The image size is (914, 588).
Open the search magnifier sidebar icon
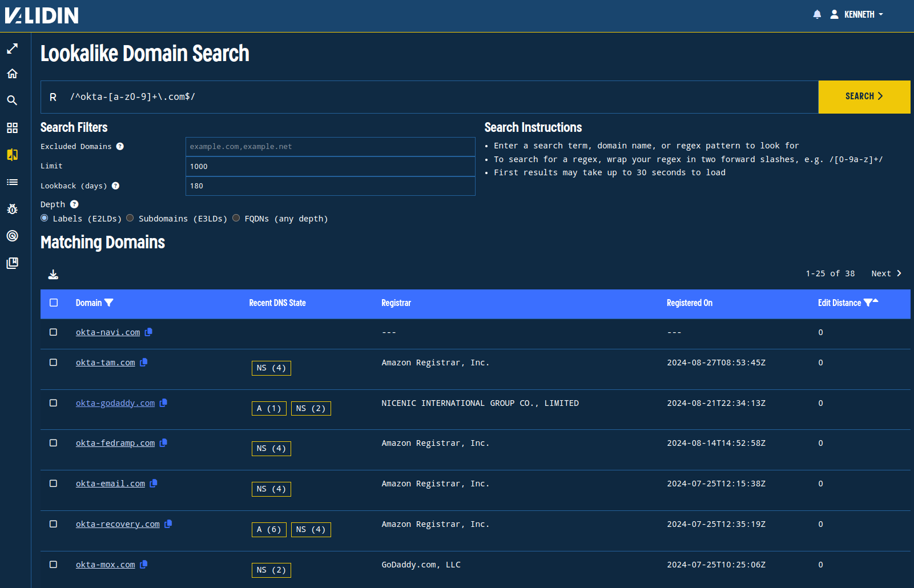click(12, 100)
